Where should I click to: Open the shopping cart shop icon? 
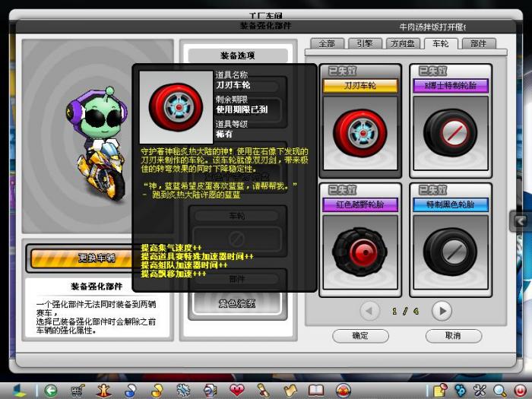(x=78, y=391)
